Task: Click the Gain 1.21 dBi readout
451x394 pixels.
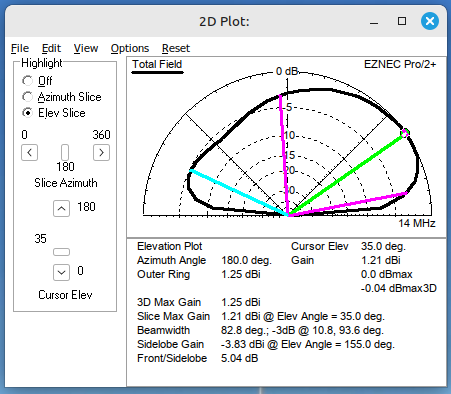Action: pos(346,260)
